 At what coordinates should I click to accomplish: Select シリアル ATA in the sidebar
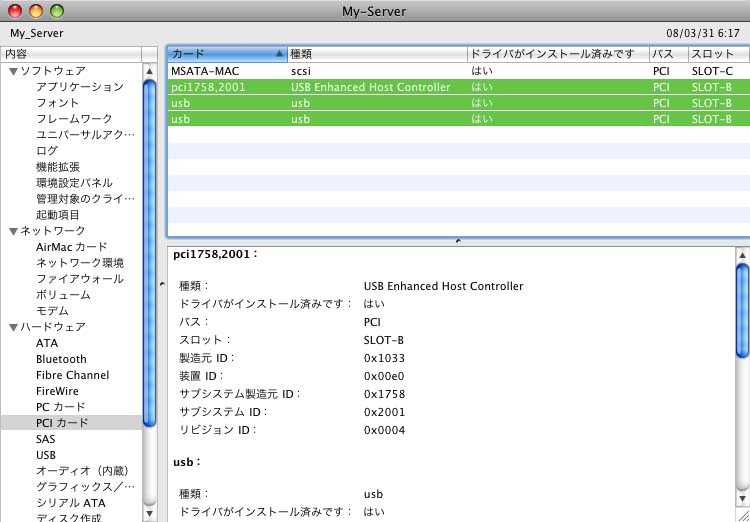coord(71,503)
